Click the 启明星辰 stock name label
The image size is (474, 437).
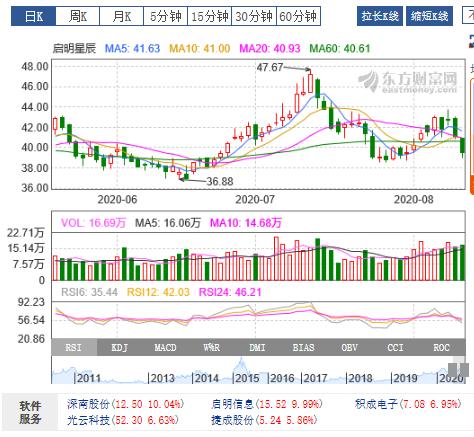coord(74,48)
